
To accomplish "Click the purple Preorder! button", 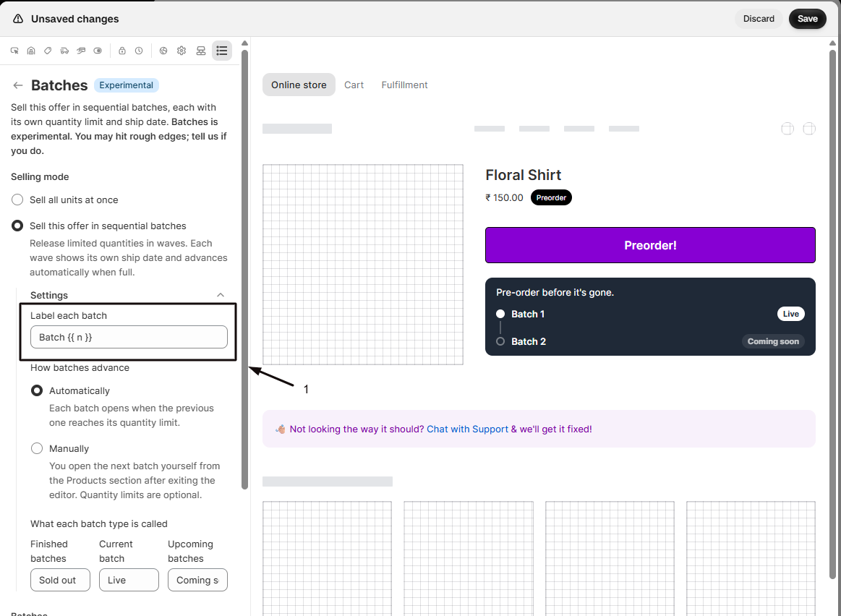I will (x=650, y=245).
